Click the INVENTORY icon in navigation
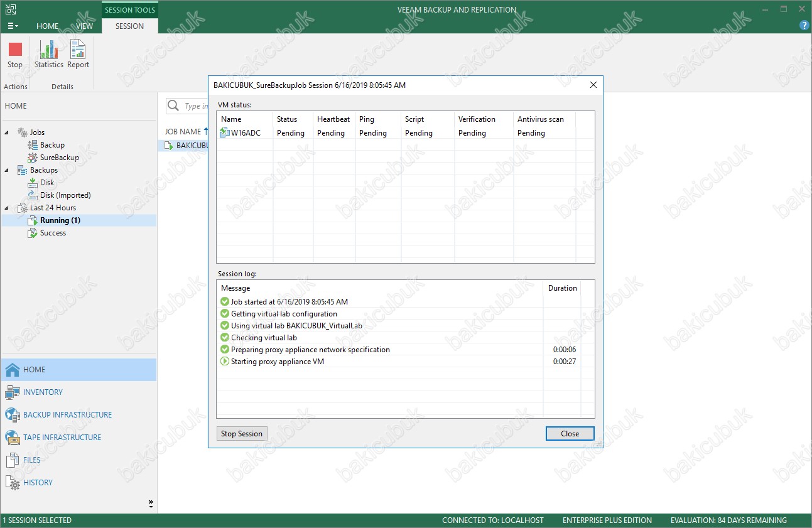Viewport: 812px width, 528px height. point(13,392)
